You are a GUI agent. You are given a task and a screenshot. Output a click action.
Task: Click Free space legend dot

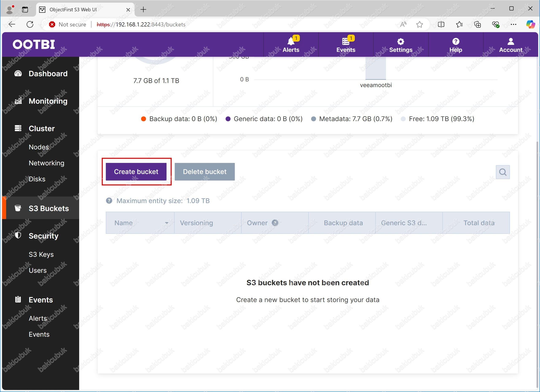tap(403, 119)
